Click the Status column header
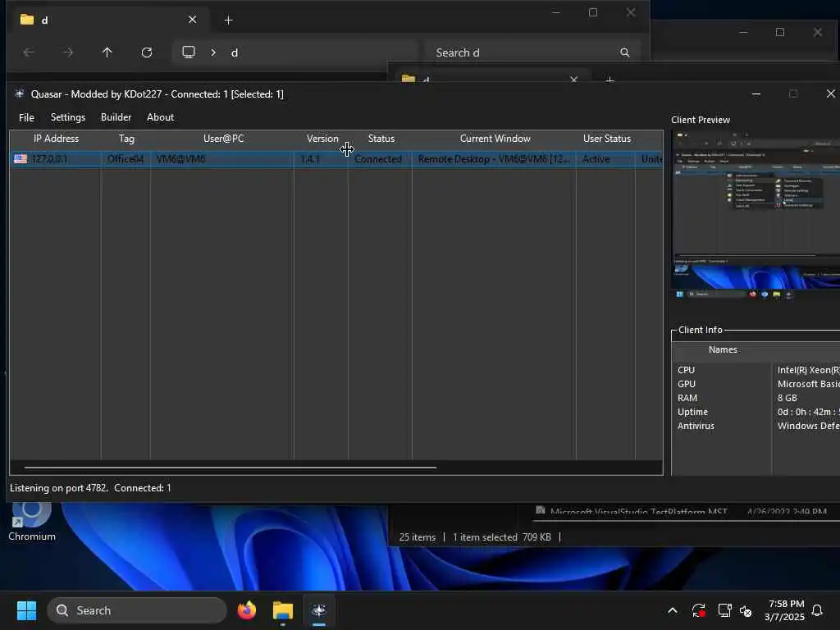 pyautogui.click(x=381, y=139)
